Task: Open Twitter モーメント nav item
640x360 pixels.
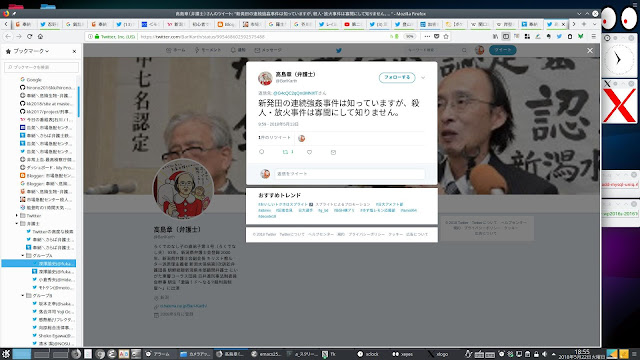Action: (x=207, y=50)
